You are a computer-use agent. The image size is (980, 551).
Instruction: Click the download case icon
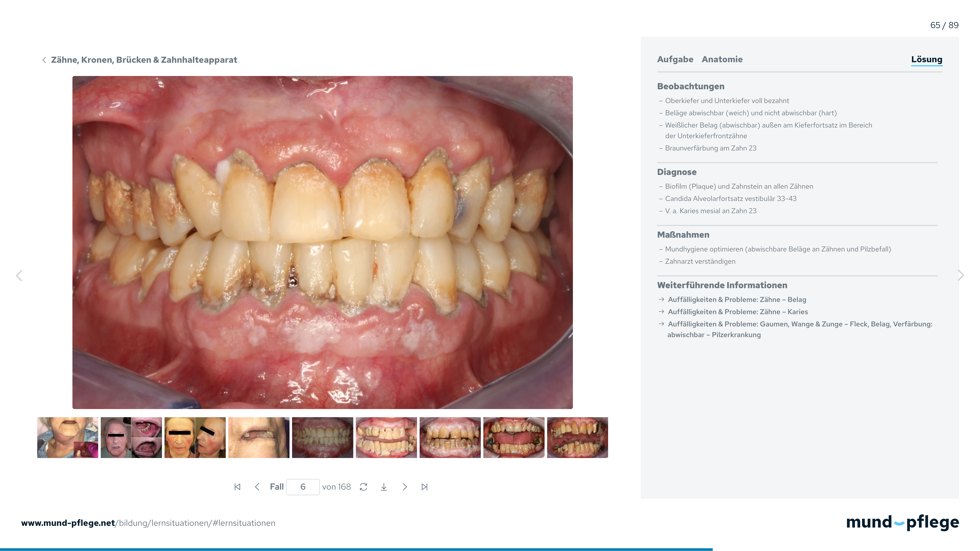[384, 487]
